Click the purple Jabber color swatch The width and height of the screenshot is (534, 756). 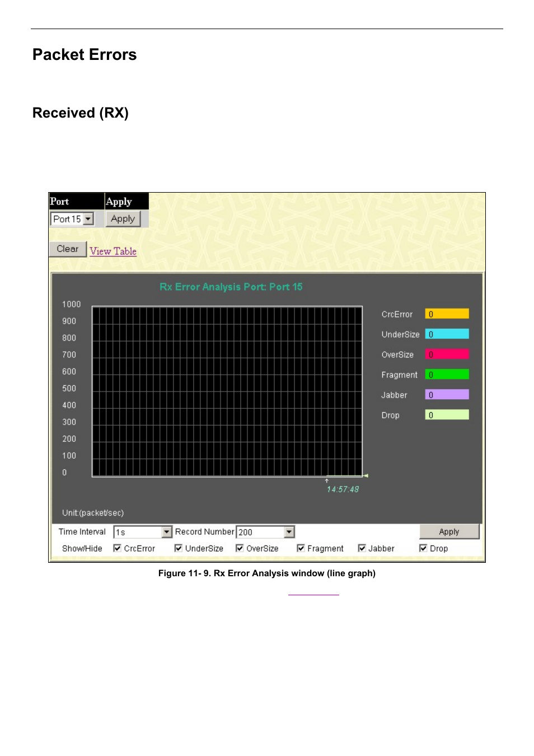coord(447,395)
